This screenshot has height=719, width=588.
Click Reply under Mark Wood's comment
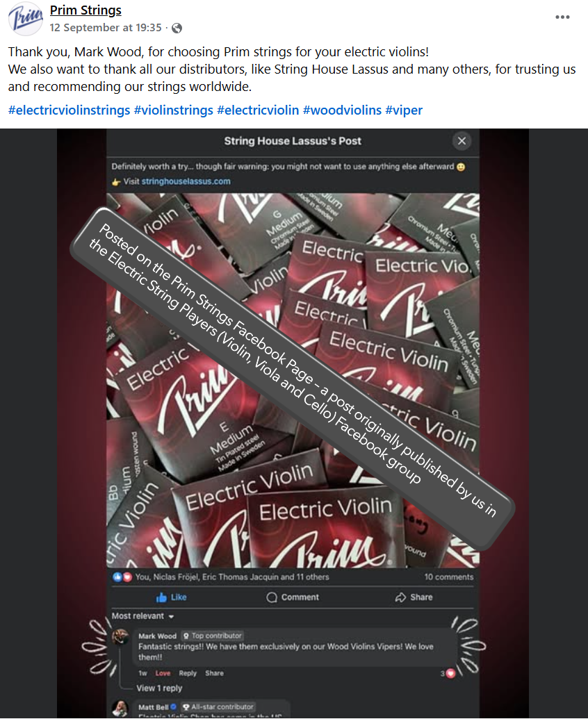click(x=188, y=673)
